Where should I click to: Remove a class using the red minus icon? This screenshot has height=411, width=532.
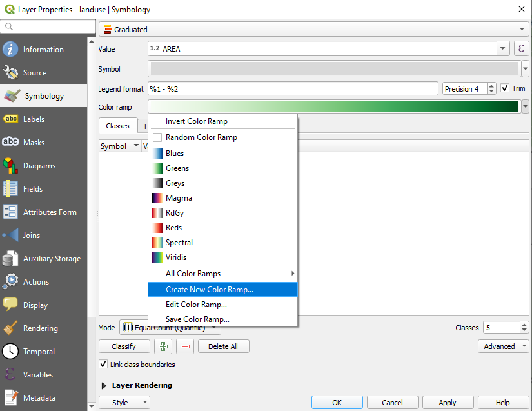pyautogui.click(x=184, y=346)
